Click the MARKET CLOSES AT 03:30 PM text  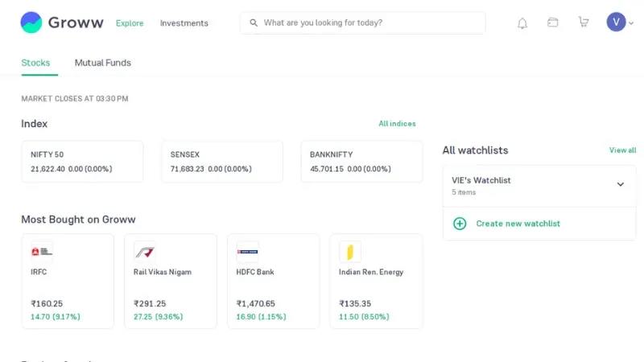pyautogui.click(x=75, y=98)
